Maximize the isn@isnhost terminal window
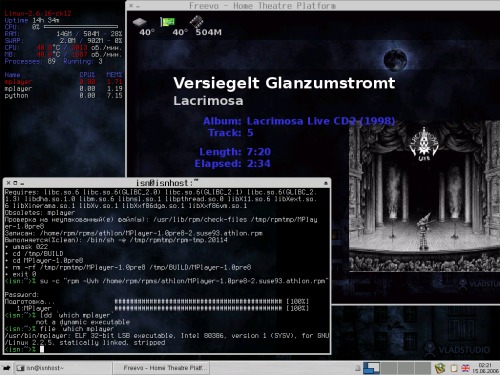 pos(15,183)
